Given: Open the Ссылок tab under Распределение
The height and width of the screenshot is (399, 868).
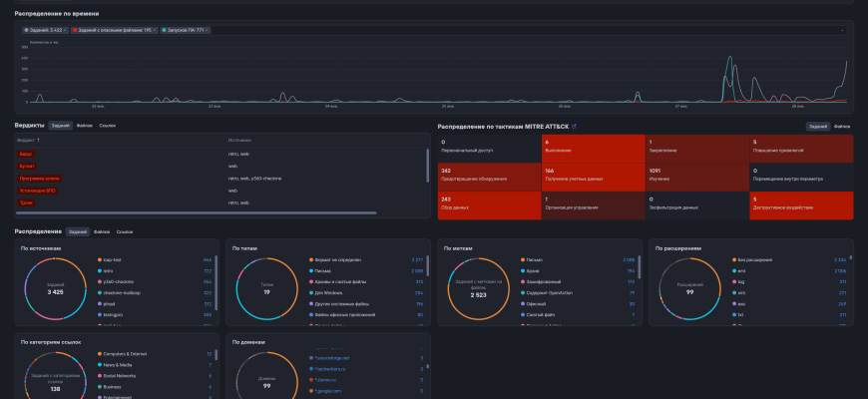Looking at the screenshot, I should tap(125, 231).
